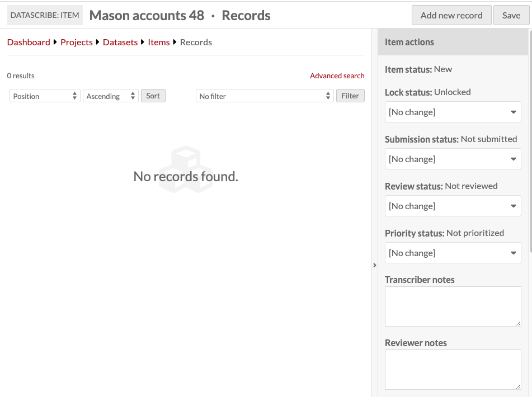The image size is (532, 397).
Task: Open Advanced search
Action: (x=337, y=75)
